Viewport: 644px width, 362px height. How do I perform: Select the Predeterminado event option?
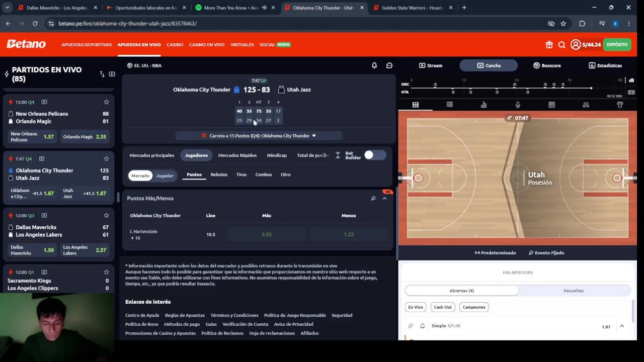[x=495, y=253]
